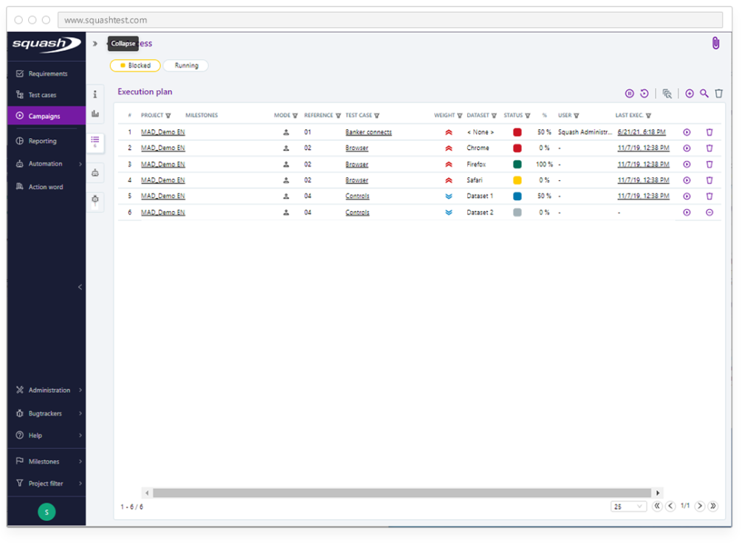Delete the Firefox dataset row
This screenshot has width=756, height=550.
click(709, 165)
